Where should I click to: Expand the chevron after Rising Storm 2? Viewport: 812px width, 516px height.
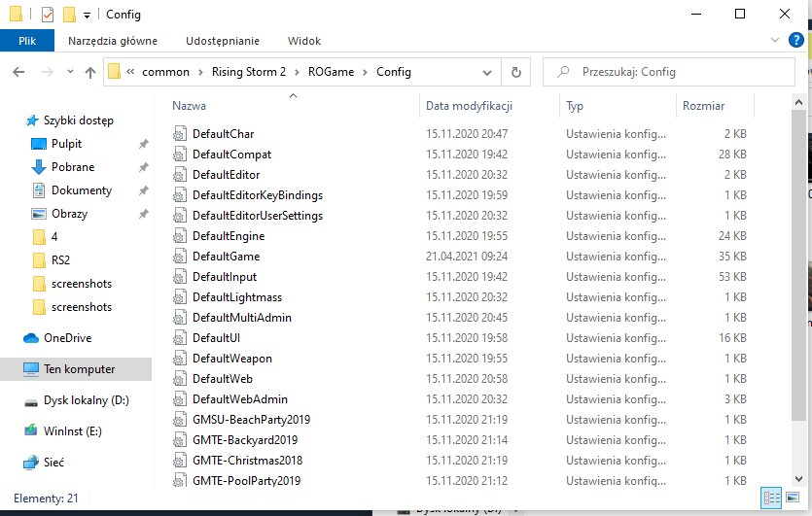click(x=297, y=73)
